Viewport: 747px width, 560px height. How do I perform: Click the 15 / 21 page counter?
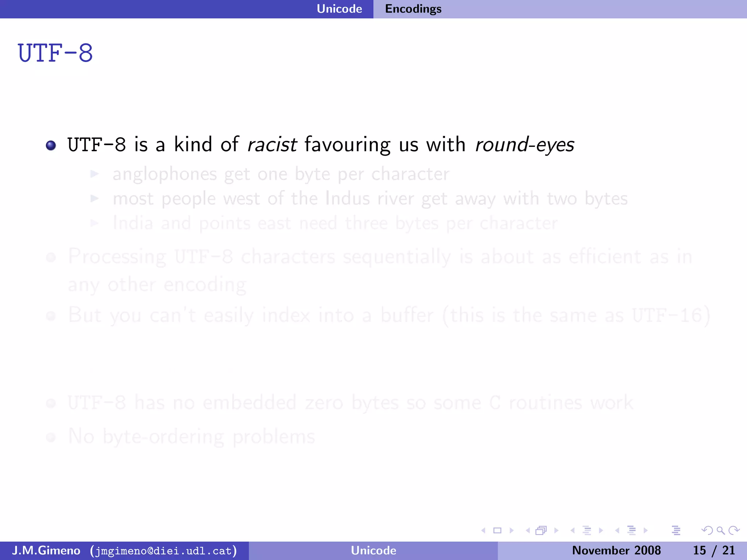[x=714, y=551]
